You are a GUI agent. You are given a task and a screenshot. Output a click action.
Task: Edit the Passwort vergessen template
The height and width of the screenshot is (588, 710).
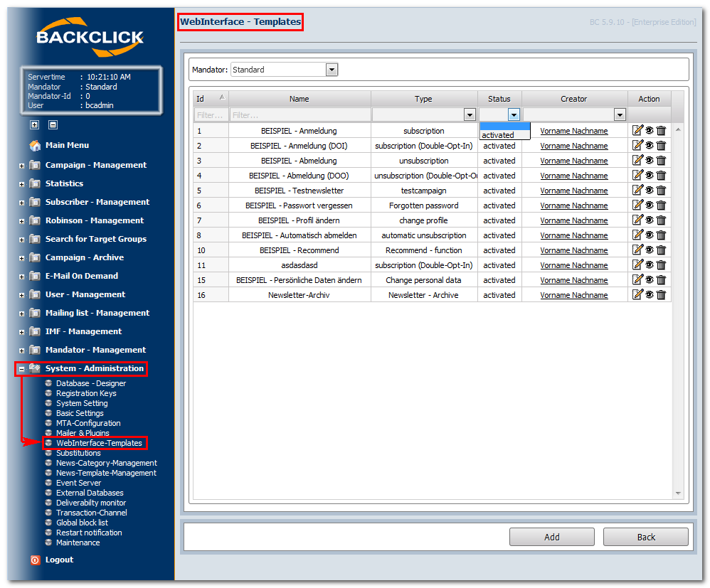(x=637, y=205)
